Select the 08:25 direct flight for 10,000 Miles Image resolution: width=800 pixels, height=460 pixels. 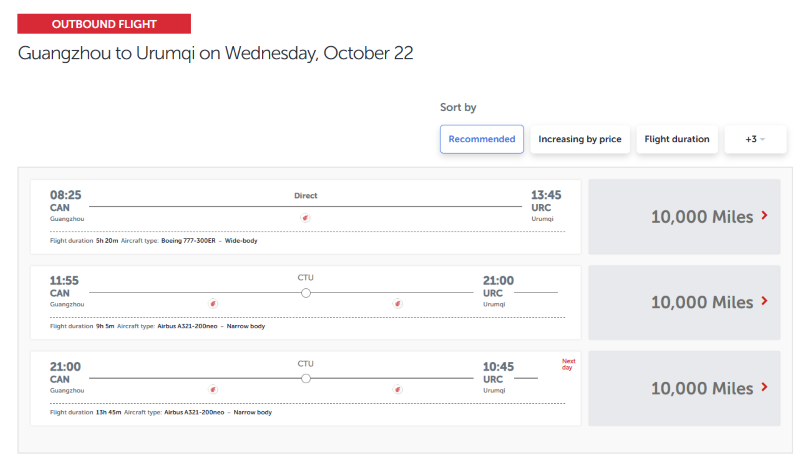(x=684, y=217)
